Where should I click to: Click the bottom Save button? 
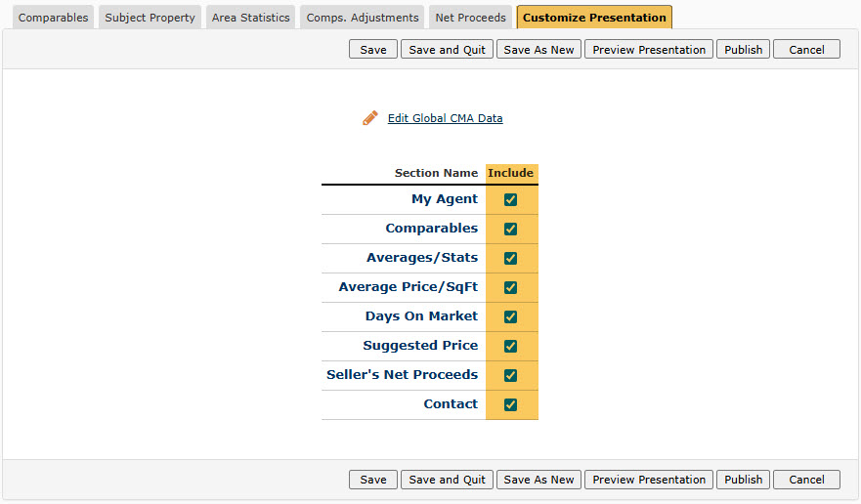373,480
